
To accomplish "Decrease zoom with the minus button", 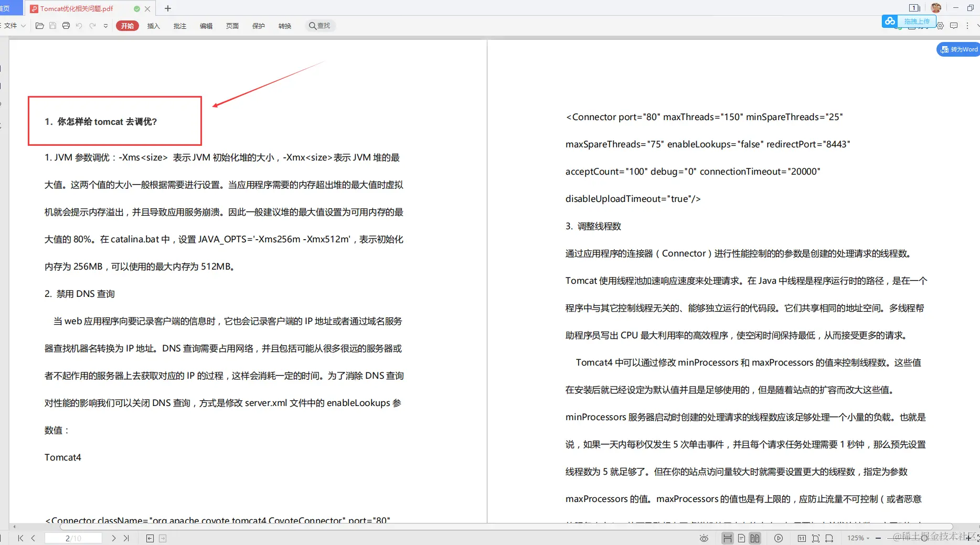I will (878, 538).
